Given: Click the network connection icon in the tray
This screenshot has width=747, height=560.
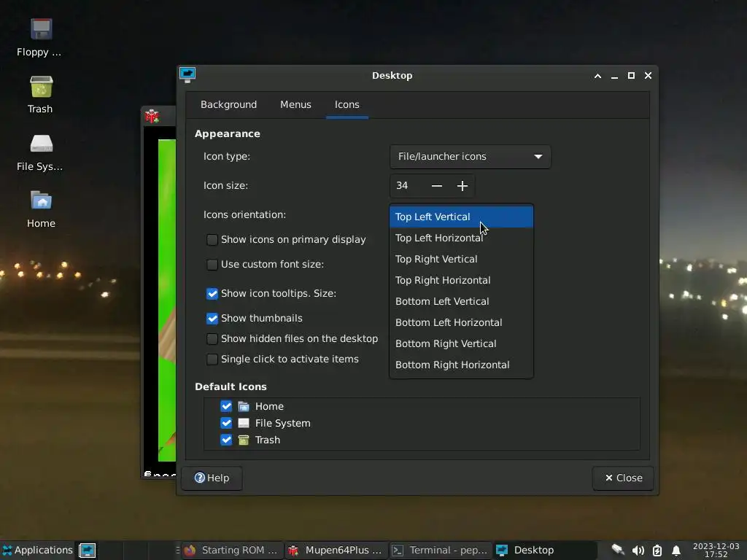Looking at the screenshot, I should click(618, 550).
